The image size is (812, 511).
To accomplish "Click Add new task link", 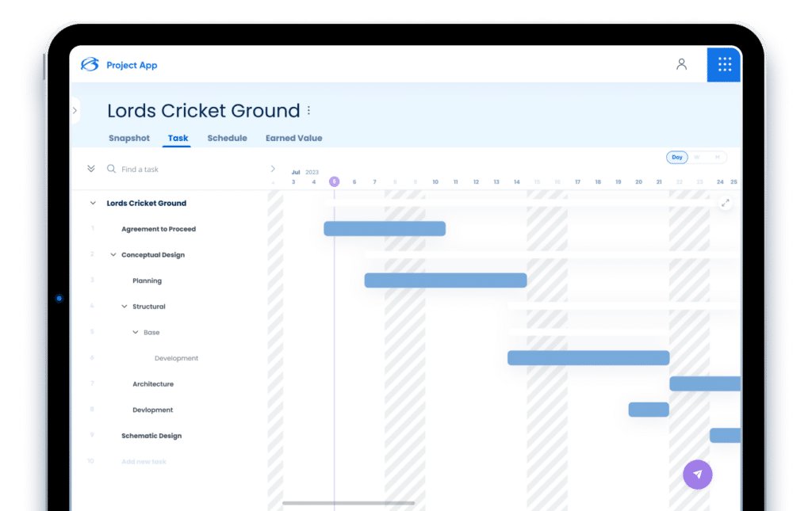I will 144,461.
